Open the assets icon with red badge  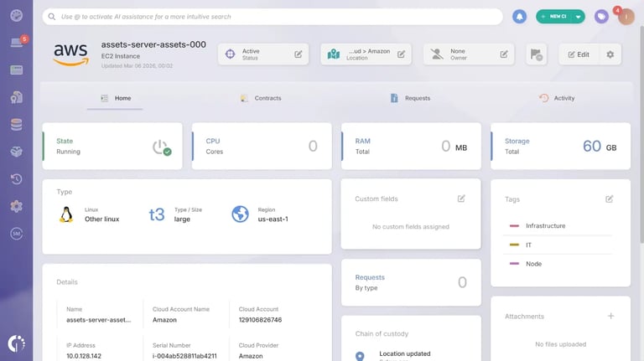coord(18,42)
